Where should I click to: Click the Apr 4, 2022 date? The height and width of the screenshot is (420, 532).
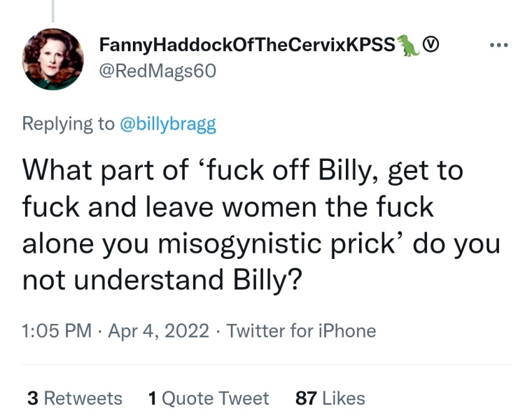158,330
